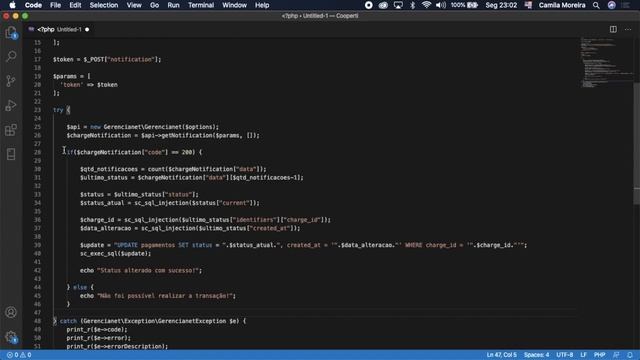The width and height of the screenshot is (640, 360).
Task: Click the unsaved dot on Untitled-1 tab
Action: 87,29
